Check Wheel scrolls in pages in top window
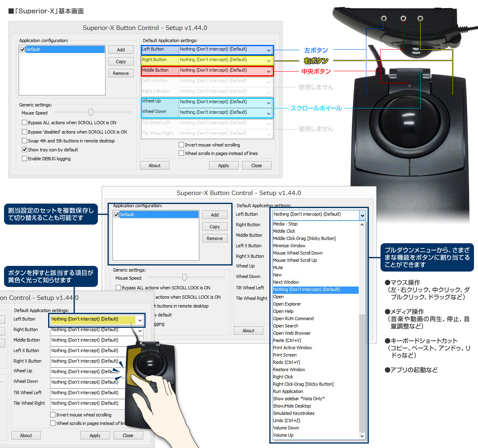The height and width of the screenshot is (448, 478). (182, 153)
